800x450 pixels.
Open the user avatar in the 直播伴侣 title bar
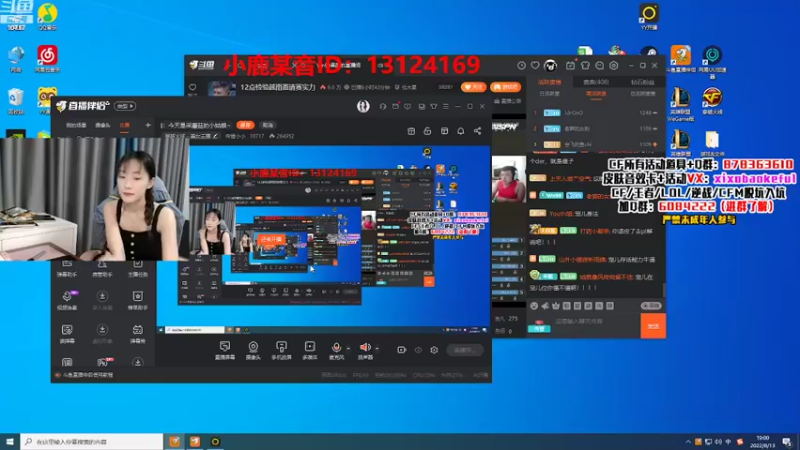pos(363,106)
